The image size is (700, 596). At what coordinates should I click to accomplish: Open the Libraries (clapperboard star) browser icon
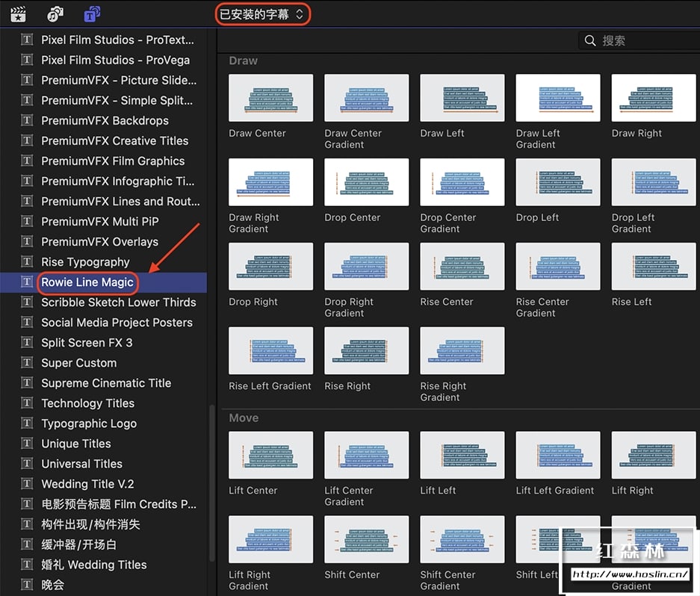coord(18,14)
